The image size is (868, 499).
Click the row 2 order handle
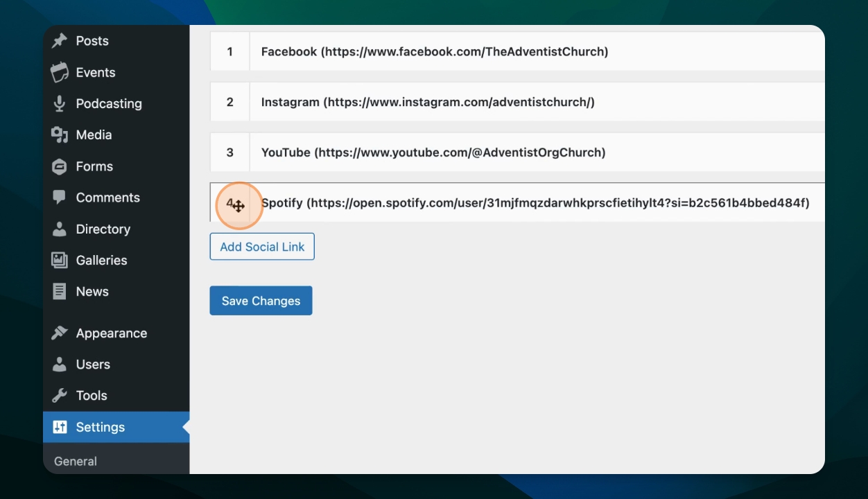click(x=229, y=102)
